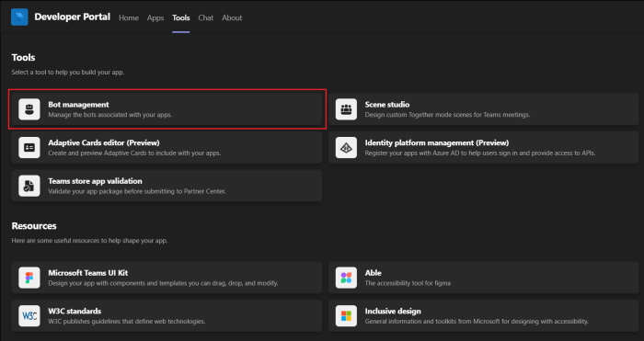Open Microsoft Teams UI Kit title
Viewport: 644px width, 341px height.
click(88, 273)
